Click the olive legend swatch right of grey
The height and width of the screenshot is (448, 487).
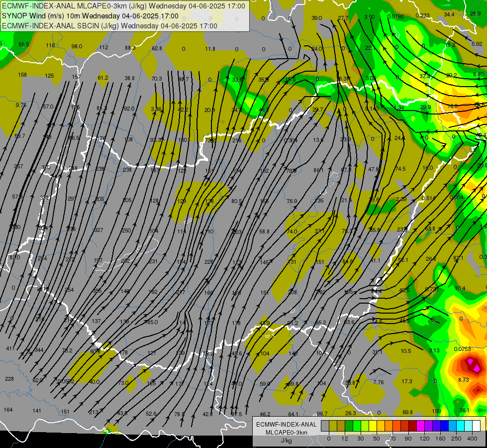click(333, 426)
